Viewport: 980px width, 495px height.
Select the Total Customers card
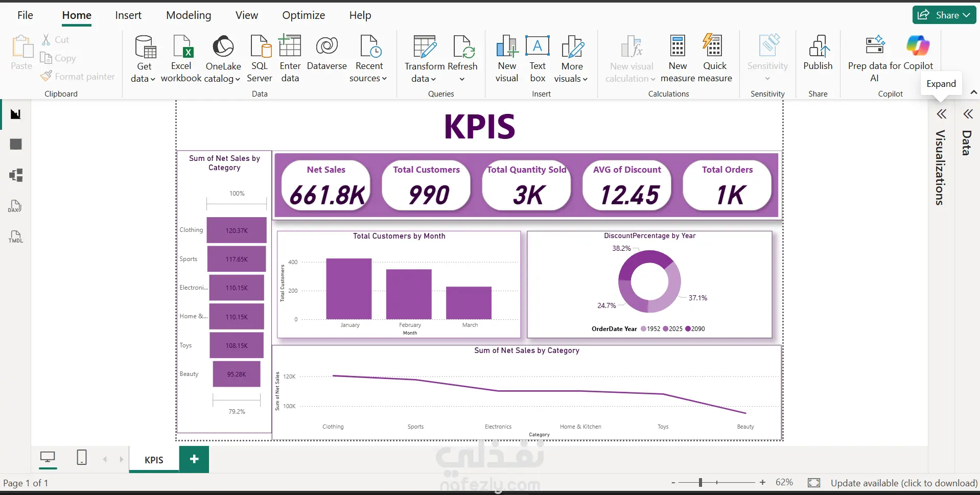click(x=426, y=185)
